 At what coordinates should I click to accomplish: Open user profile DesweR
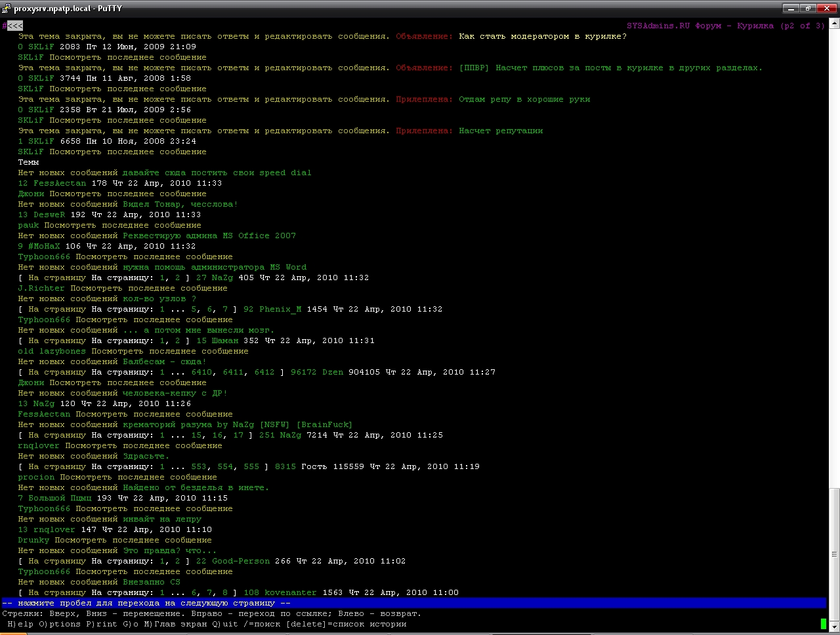pyautogui.click(x=49, y=215)
